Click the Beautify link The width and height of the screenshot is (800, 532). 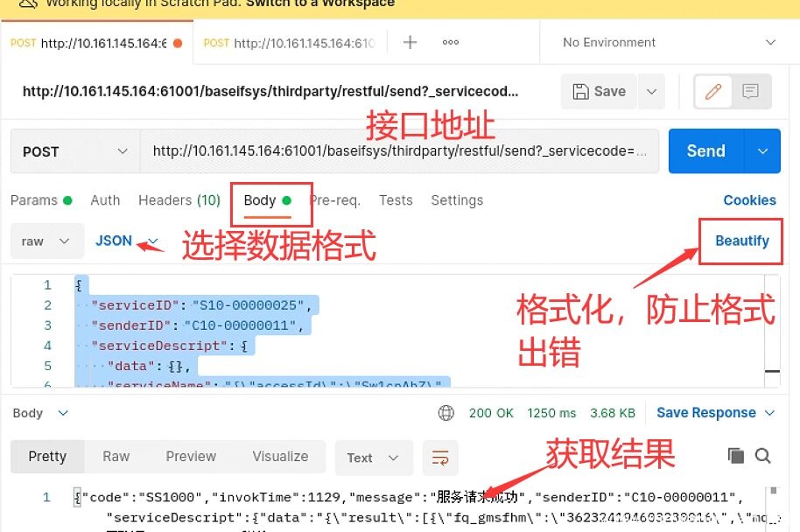click(741, 241)
